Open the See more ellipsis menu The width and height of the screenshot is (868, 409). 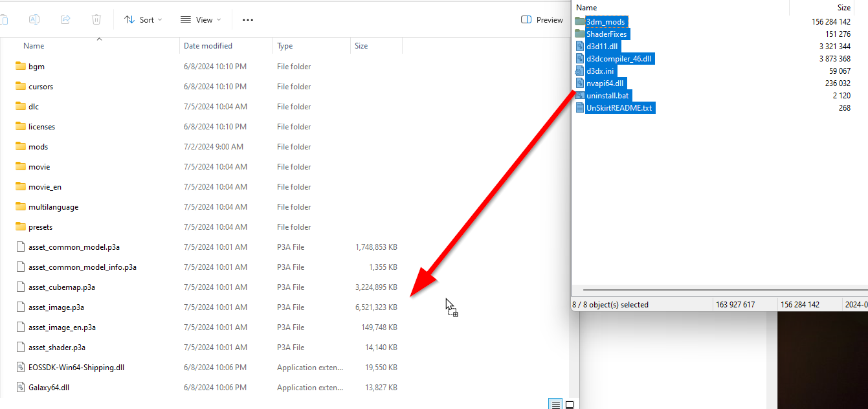click(x=248, y=20)
